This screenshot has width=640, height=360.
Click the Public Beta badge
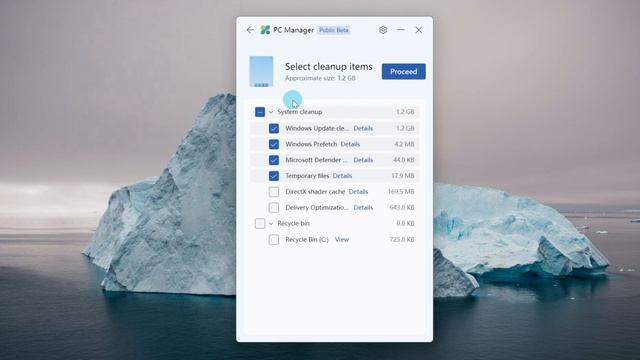[334, 30]
